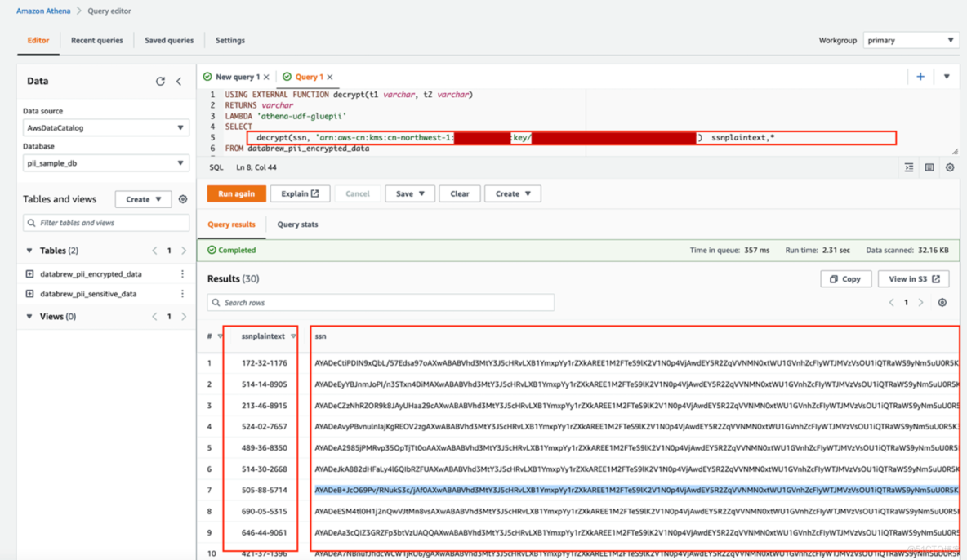
Task: Open the code editor settings gear
Action: coord(949,167)
